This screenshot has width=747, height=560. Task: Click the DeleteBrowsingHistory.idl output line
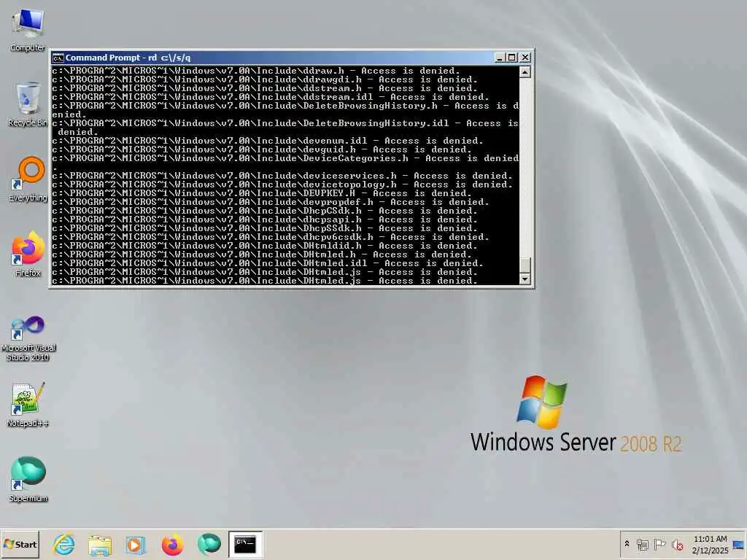[285, 128]
